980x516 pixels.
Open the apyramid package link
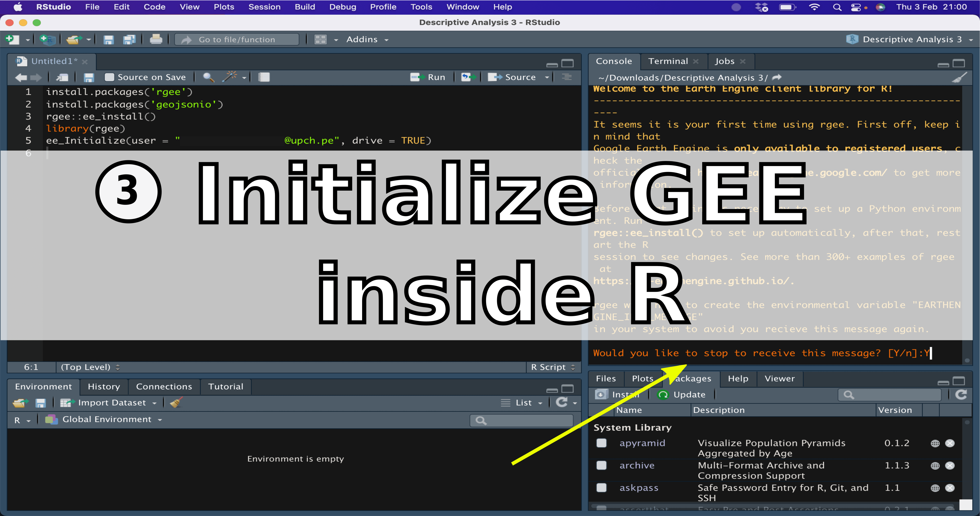(642, 443)
